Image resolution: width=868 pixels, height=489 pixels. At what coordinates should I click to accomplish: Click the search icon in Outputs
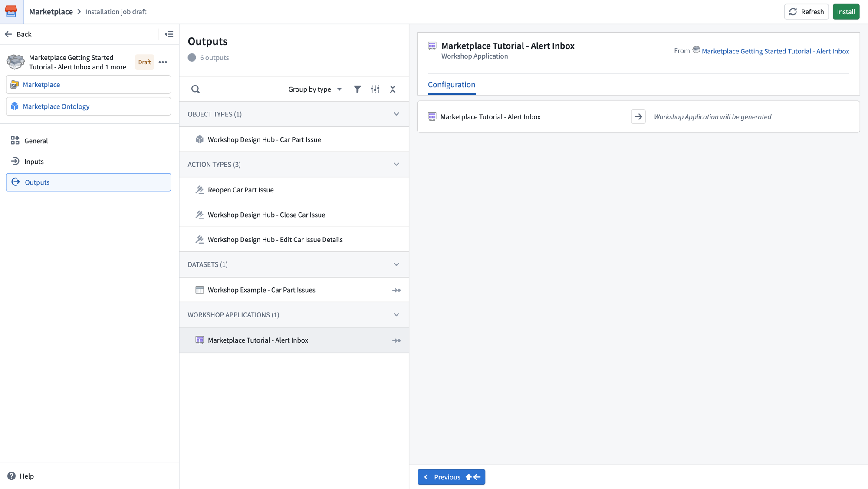(195, 89)
